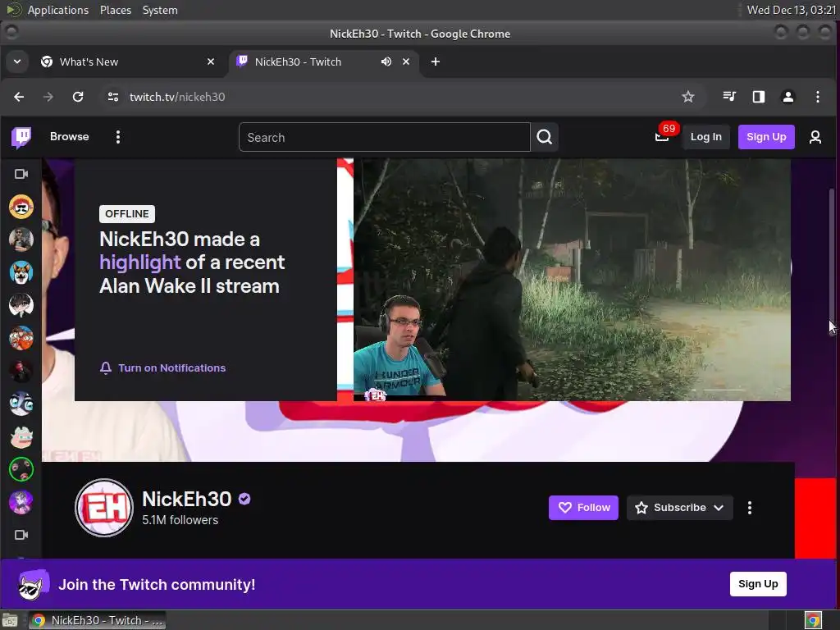This screenshot has height=630, width=840.
Task: Close the NickEh30 - Twitch tab
Action: (x=406, y=62)
